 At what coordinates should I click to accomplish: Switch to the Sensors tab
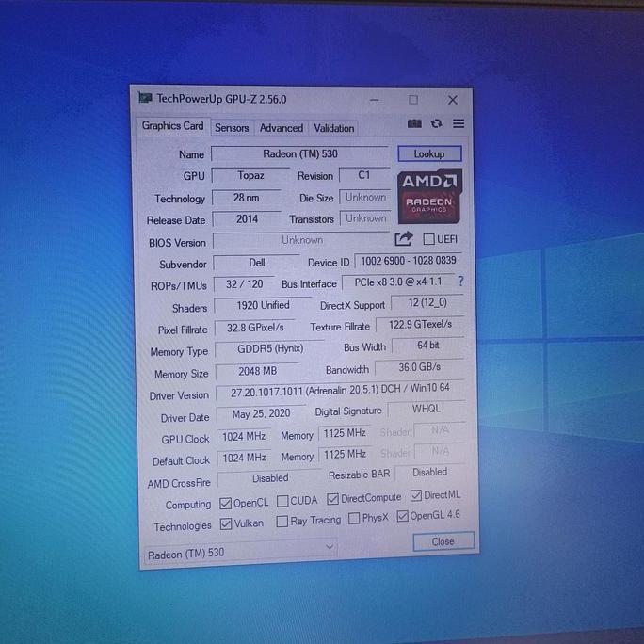[232, 128]
